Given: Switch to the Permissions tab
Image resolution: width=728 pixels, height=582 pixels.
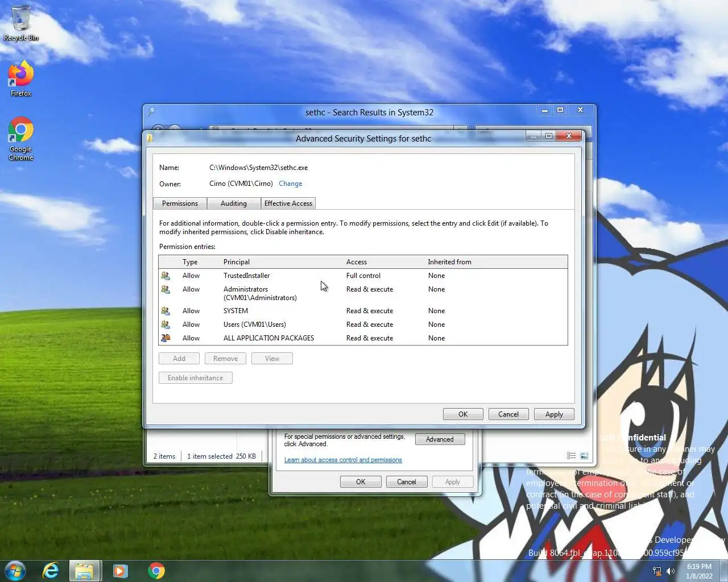Looking at the screenshot, I should click(180, 203).
